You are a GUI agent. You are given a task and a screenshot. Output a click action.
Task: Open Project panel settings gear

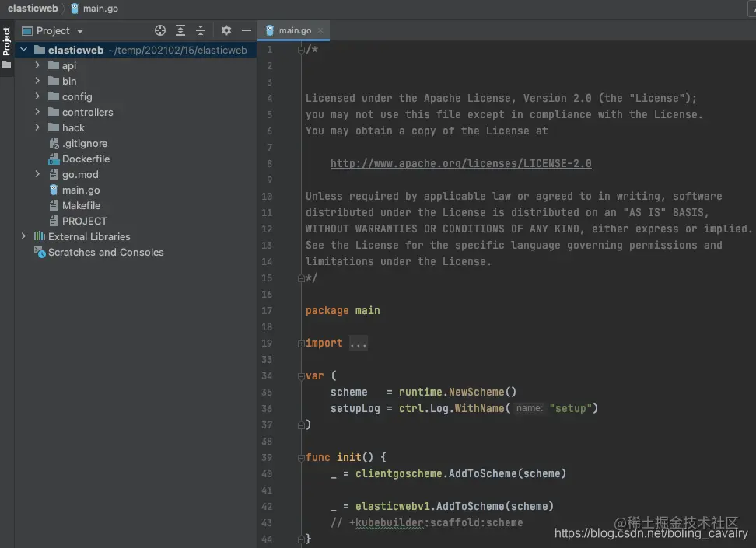(226, 30)
